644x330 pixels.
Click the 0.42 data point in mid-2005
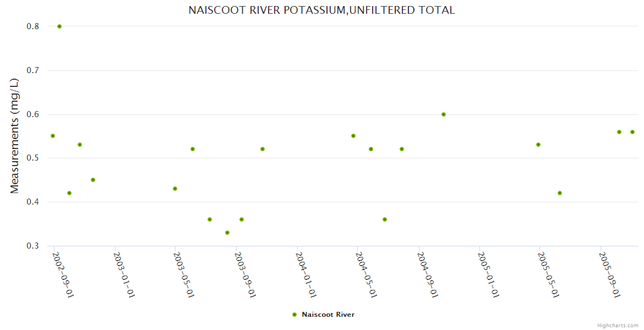tap(560, 193)
